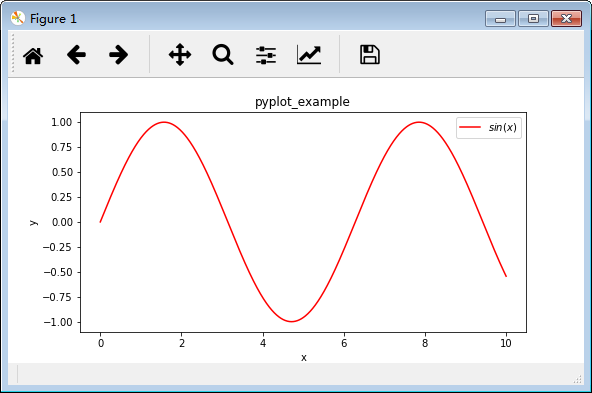Click the −0.50 y-axis tick label
592x393 pixels.
(x=57, y=272)
